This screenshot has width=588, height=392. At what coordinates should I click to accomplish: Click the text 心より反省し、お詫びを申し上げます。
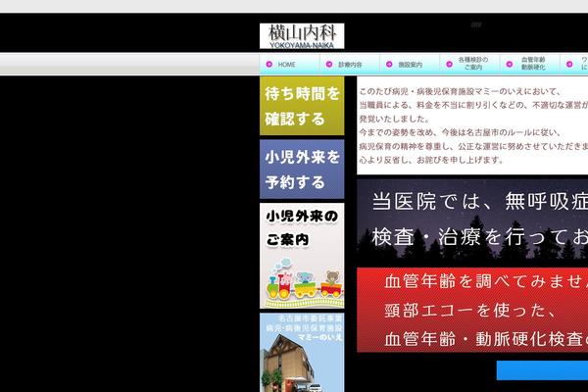431,160
